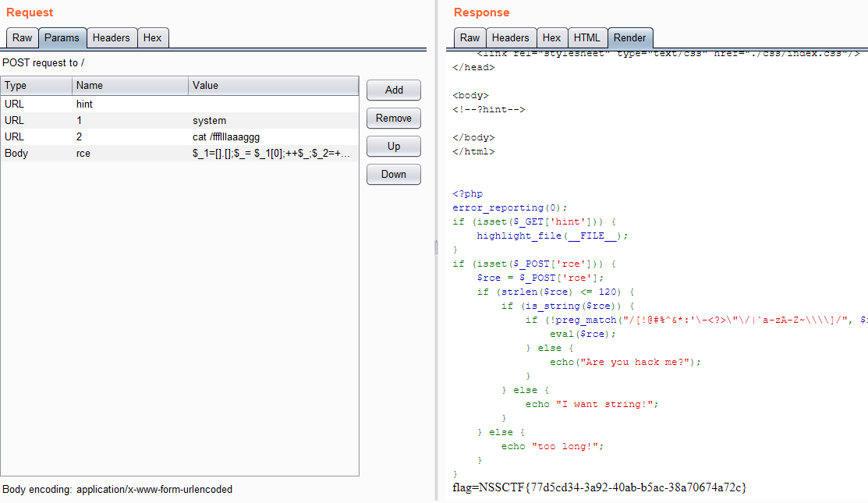Select the parameter with value system
The image size is (868, 503).
click(210, 121)
